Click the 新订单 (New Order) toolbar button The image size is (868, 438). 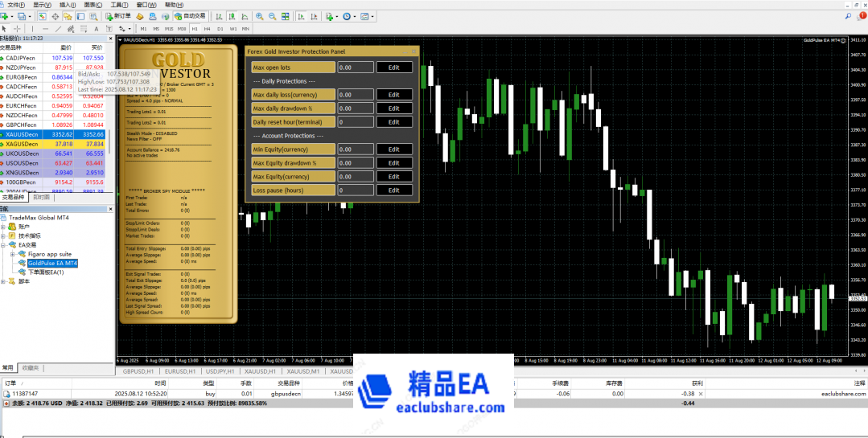(117, 16)
